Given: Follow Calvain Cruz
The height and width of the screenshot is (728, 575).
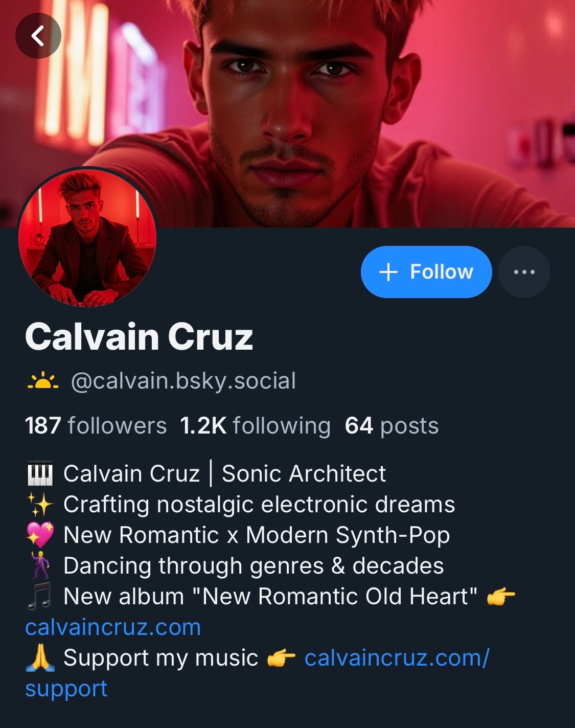Looking at the screenshot, I should pyautogui.click(x=426, y=272).
